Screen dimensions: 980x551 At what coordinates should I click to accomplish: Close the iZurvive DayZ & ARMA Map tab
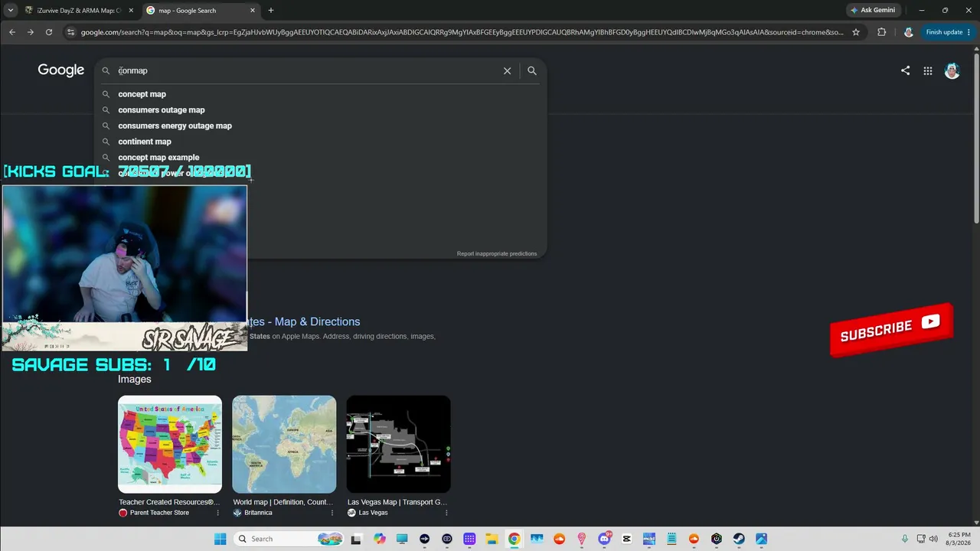point(131,11)
